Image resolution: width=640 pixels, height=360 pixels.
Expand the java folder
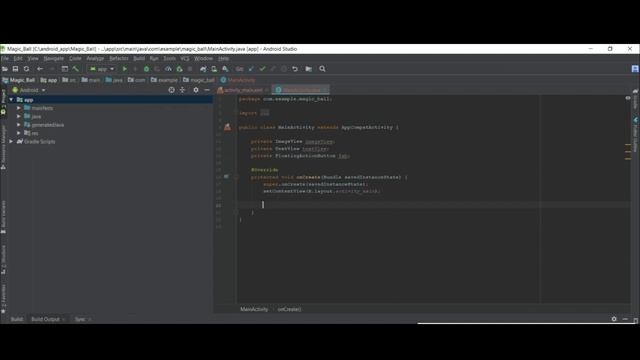click(19, 116)
